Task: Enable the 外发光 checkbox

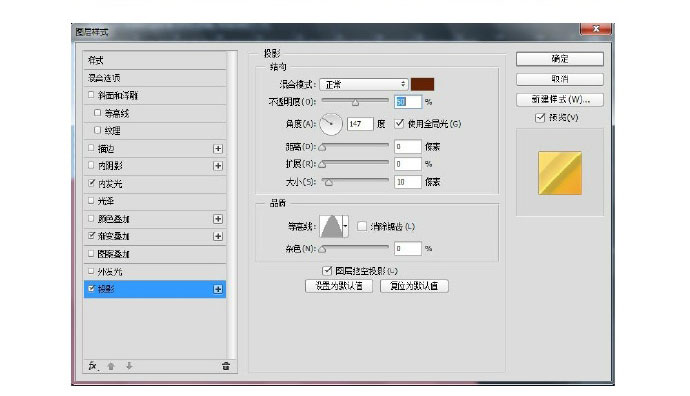Action: [x=91, y=271]
